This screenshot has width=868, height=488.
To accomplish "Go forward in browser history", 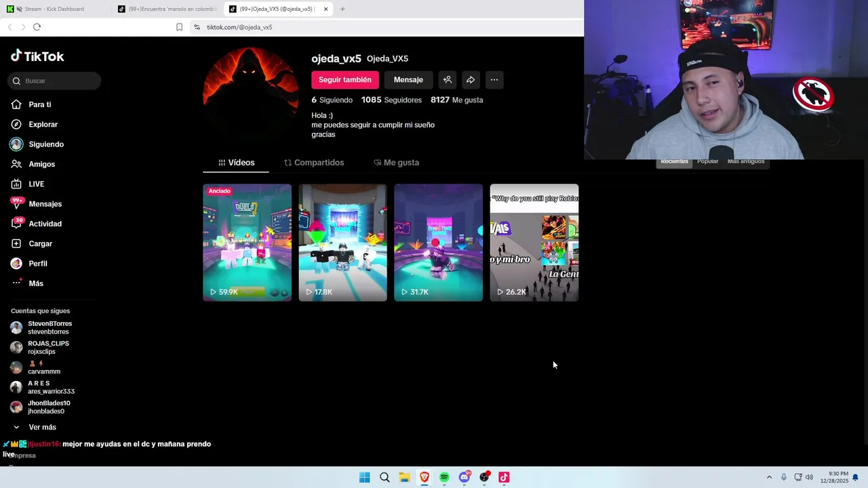I will click(23, 27).
